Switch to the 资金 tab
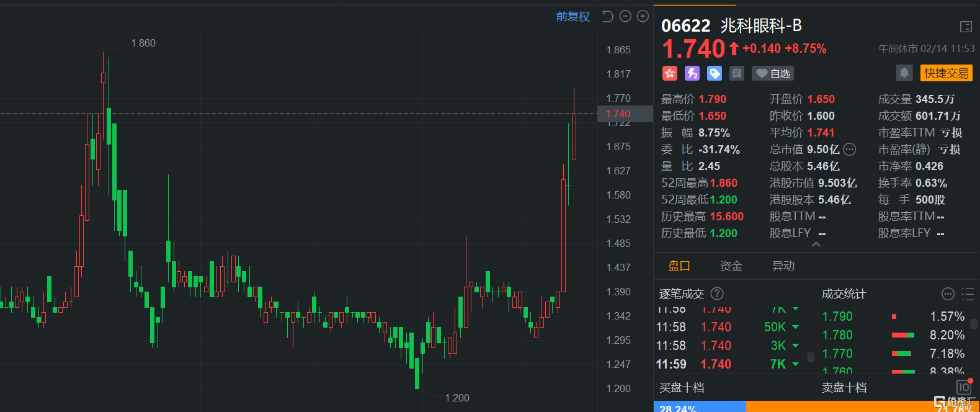The height and width of the screenshot is (412, 980). [731, 266]
